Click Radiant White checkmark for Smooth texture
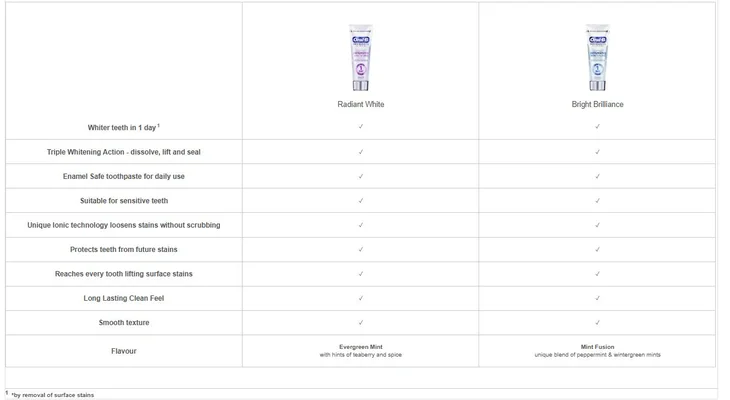The image size is (730, 400). pyautogui.click(x=360, y=322)
